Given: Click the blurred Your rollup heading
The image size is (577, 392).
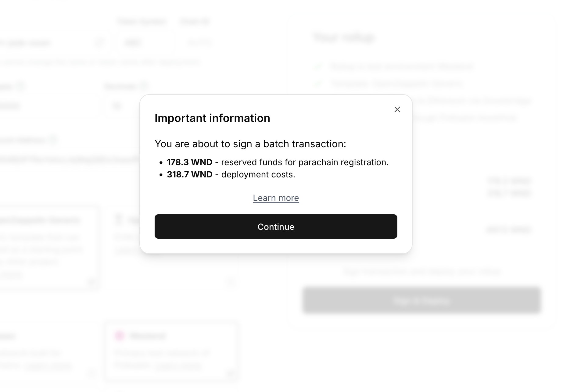Looking at the screenshot, I should pos(343,37).
